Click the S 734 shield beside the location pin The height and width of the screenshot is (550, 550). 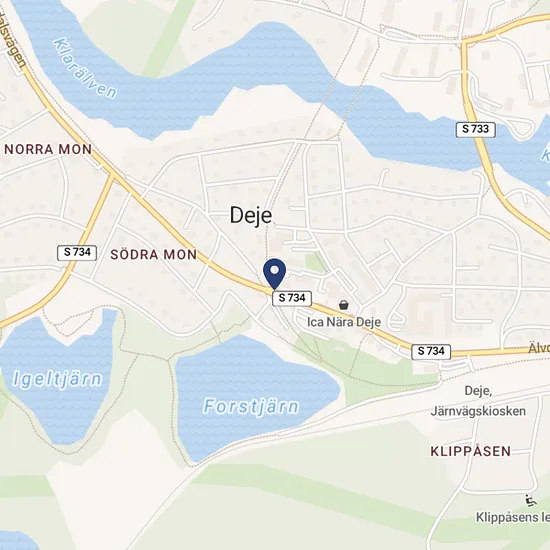292,298
